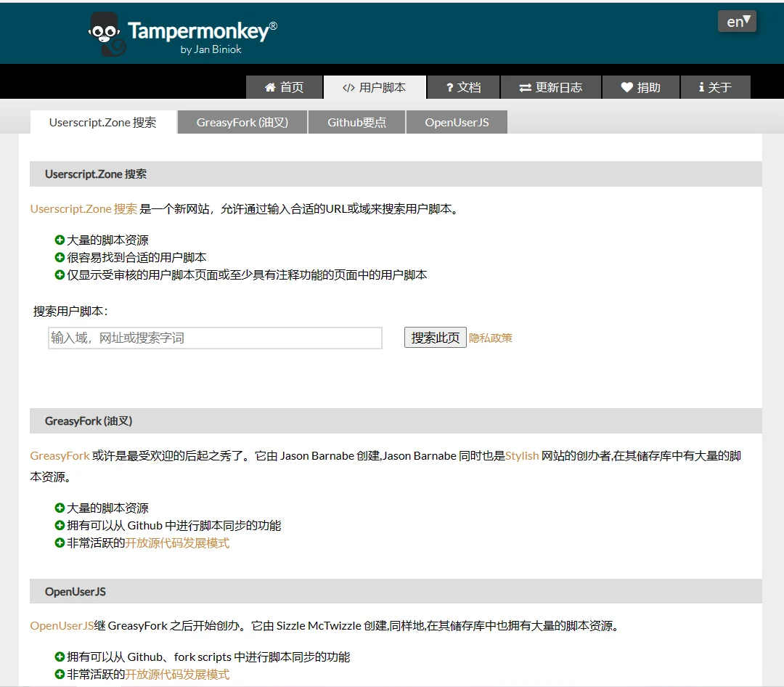Open the 文档 documentation tab
Image resolution: width=784 pixels, height=687 pixels.
click(463, 88)
